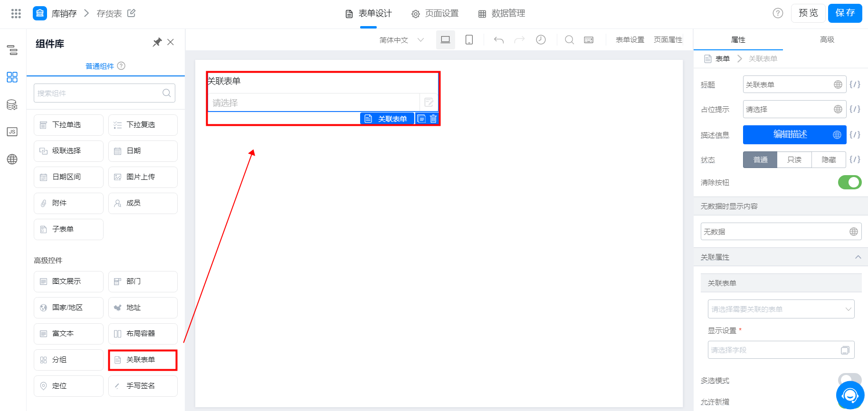The width and height of the screenshot is (868, 411).
Task: Open help question mark icon
Action: (x=778, y=13)
